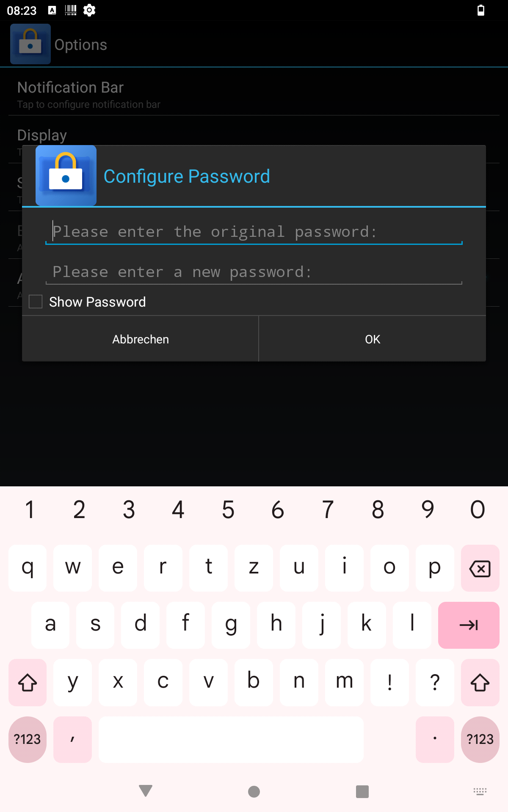Focus the original password field

click(x=254, y=232)
